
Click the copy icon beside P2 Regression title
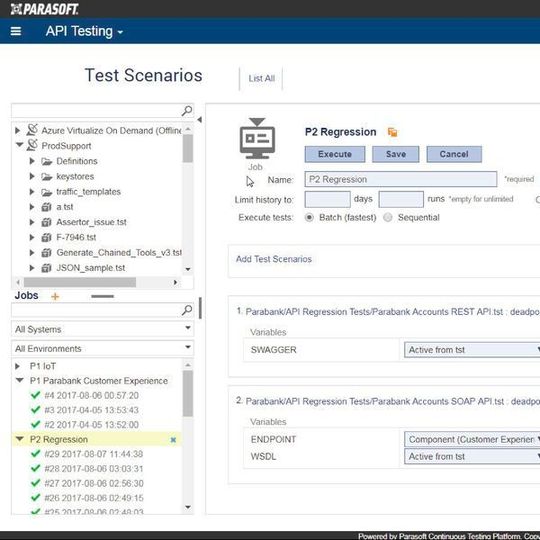pyautogui.click(x=392, y=132)
